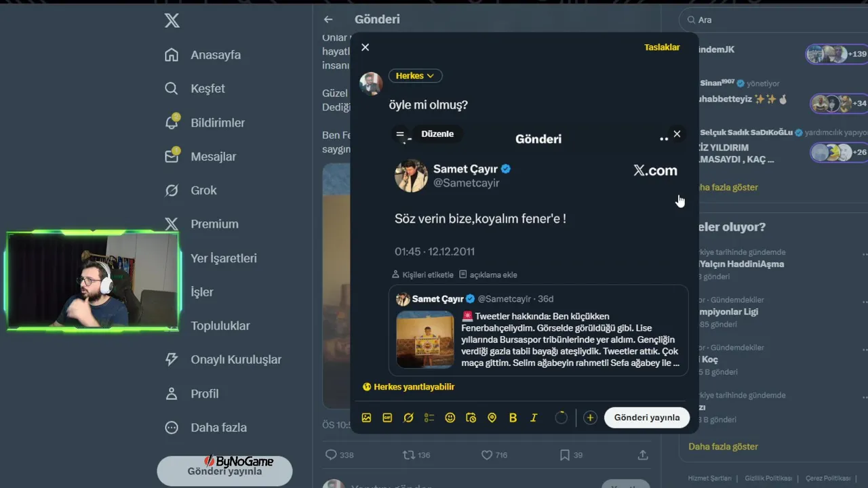
Task: Click the Topluluklar sidebar item
Action: pos(220,326)
